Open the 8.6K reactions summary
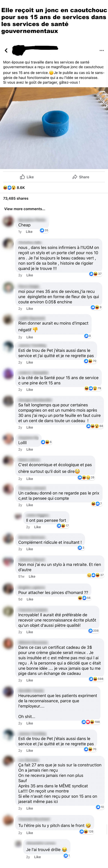 (14, 188)
